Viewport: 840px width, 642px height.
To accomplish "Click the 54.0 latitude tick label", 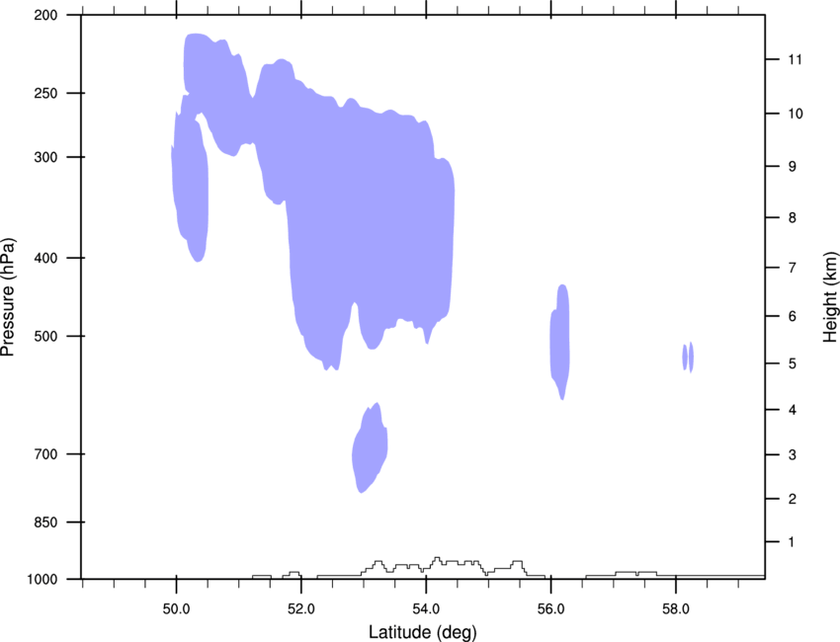I will tap(426, 609).
